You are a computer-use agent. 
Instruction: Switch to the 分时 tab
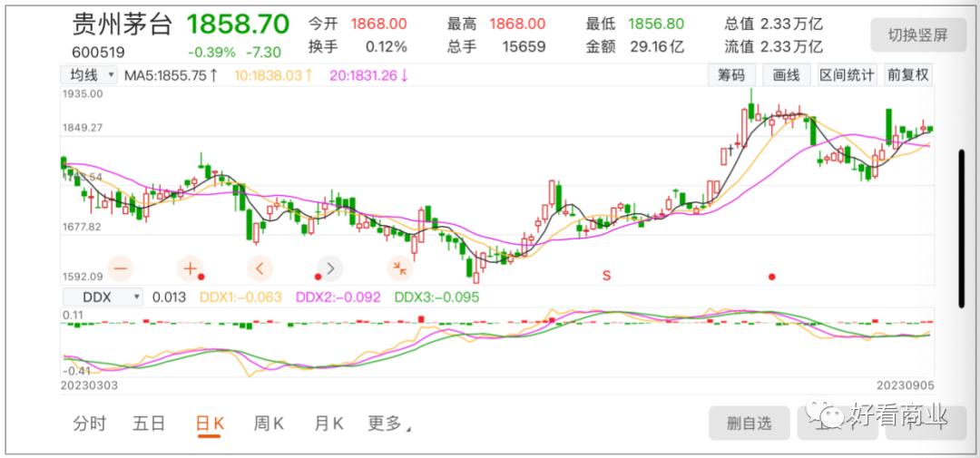(x=90, y=424)
